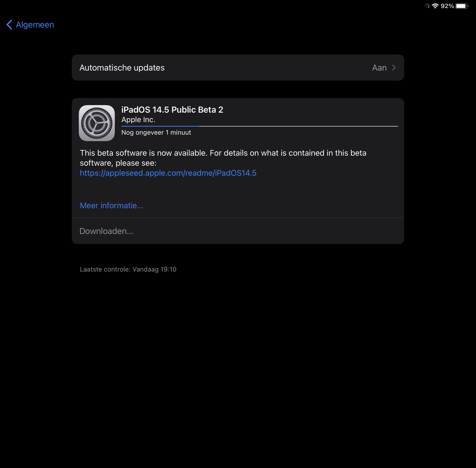The width and height of the screenshot is (476, 468).
Task: Open Meer informatie... link
Action: [x=112, y=205]
